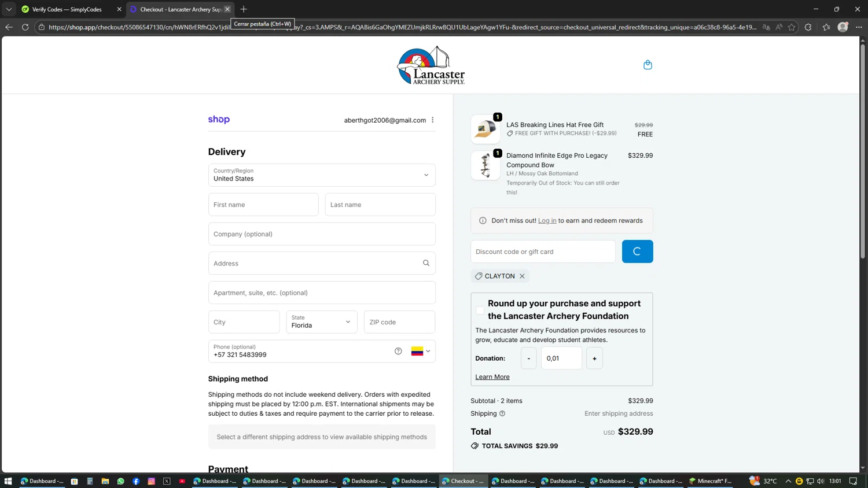Open the Windows Start menu
Viewport: 868px width, 488px height.
(x=8, y=481)
